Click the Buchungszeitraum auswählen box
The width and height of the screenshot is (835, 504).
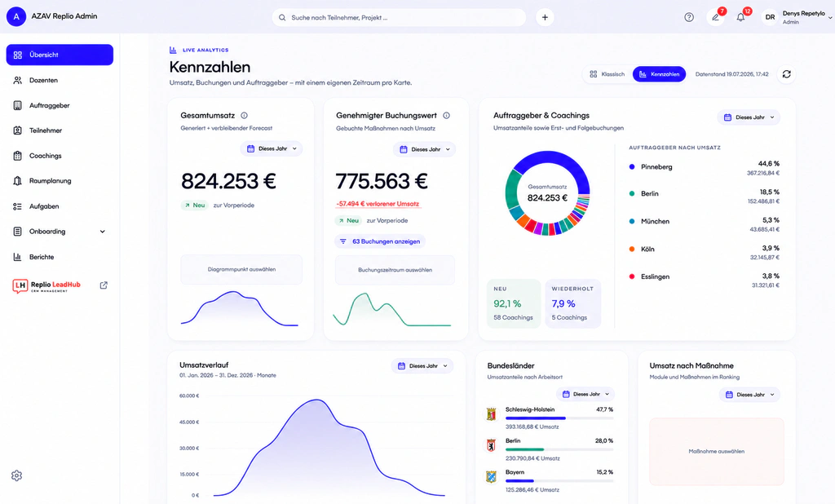coord(395,270)
